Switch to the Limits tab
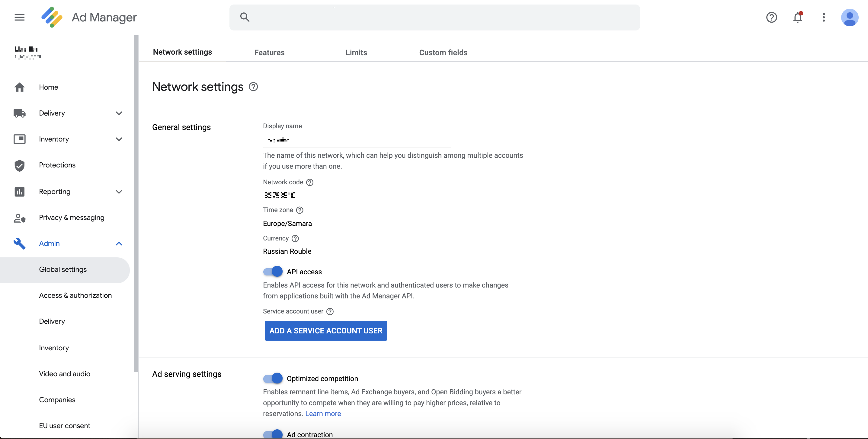This screenshot has width=868, height=439. tap(356, 52)
